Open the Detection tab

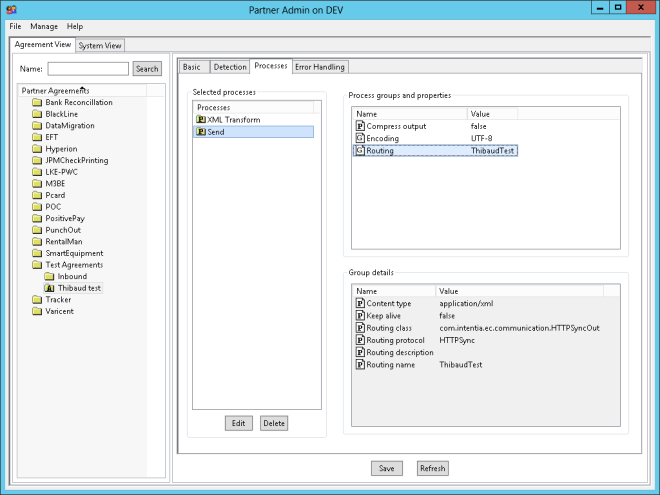click(229, 67)
